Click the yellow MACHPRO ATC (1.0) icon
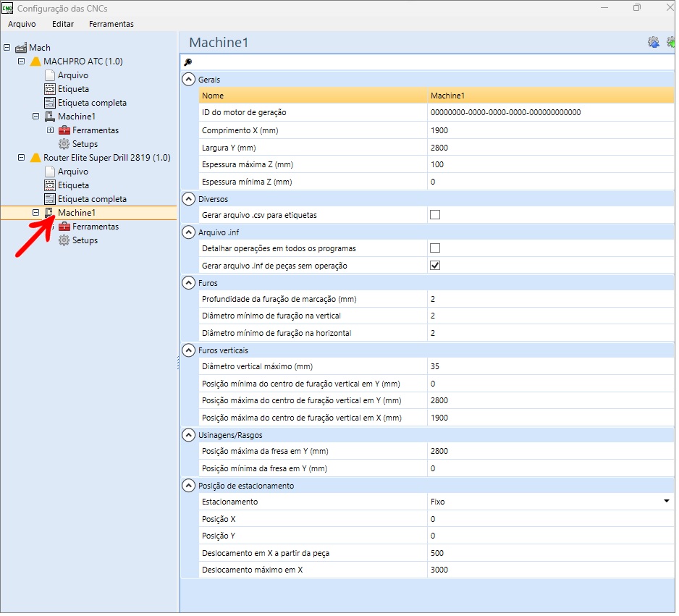Image resolution: width=679 pixels, height=616 pixels. coord(35,62)
